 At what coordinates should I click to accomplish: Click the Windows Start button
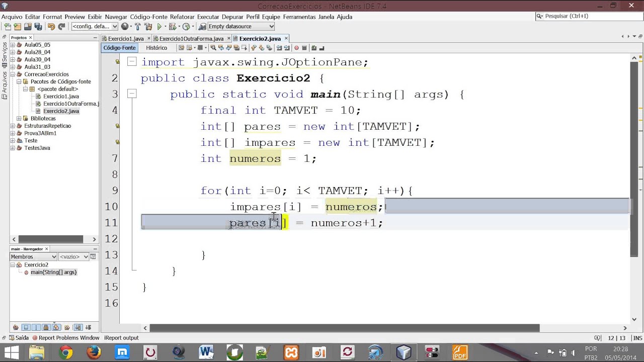pyautogui.click(x=11, y=352)
